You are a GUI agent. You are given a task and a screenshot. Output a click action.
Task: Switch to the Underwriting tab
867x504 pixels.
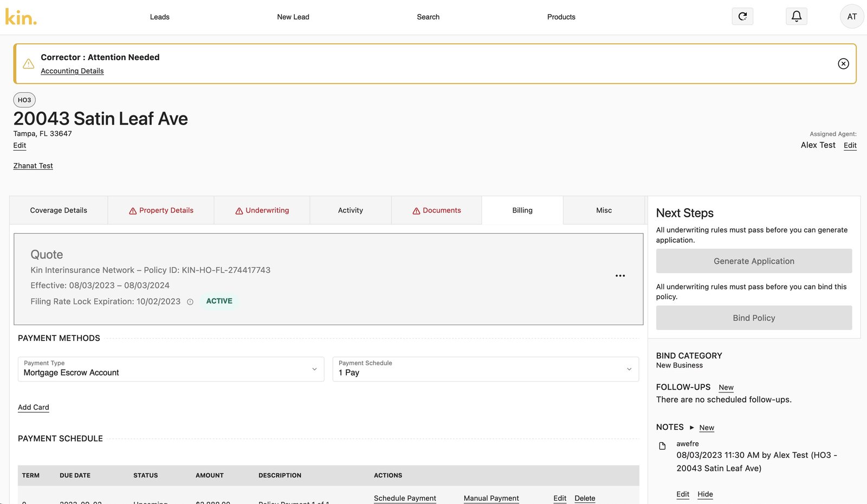[262, 210]
